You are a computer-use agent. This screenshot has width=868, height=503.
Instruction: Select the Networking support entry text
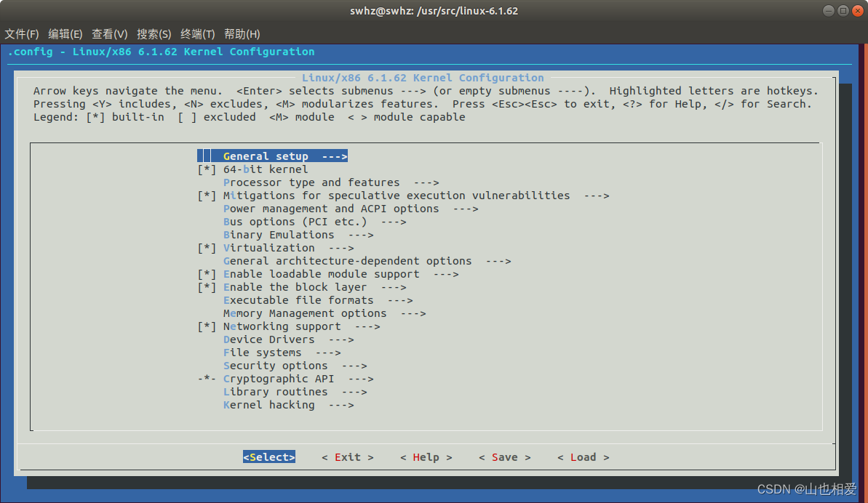pyautogui.click(x=282, y=326)
